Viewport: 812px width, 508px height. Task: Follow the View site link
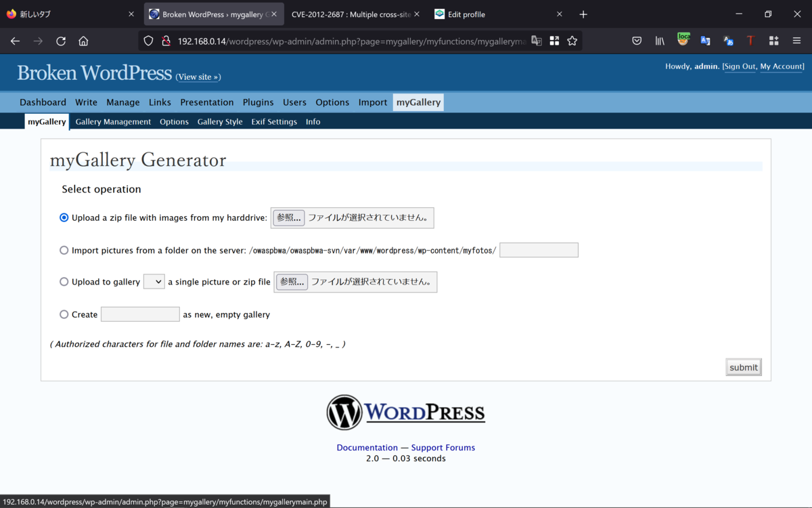pos(198,77)
